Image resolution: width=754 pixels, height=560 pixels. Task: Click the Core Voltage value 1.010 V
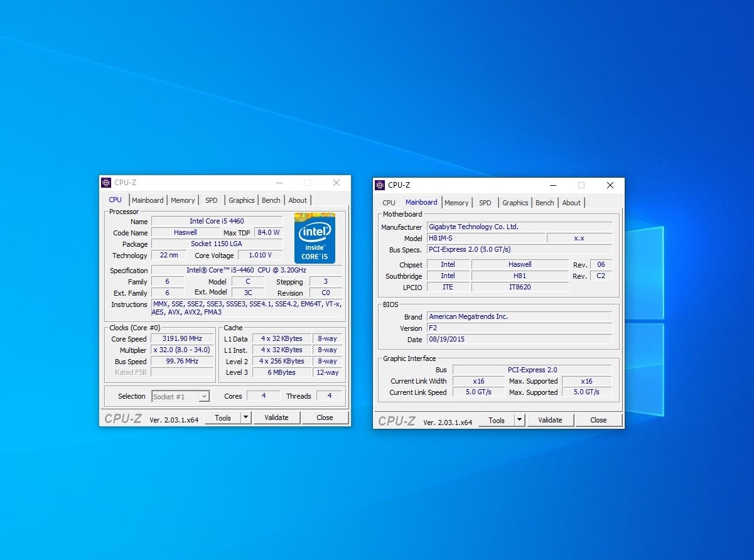coord(260,255)
